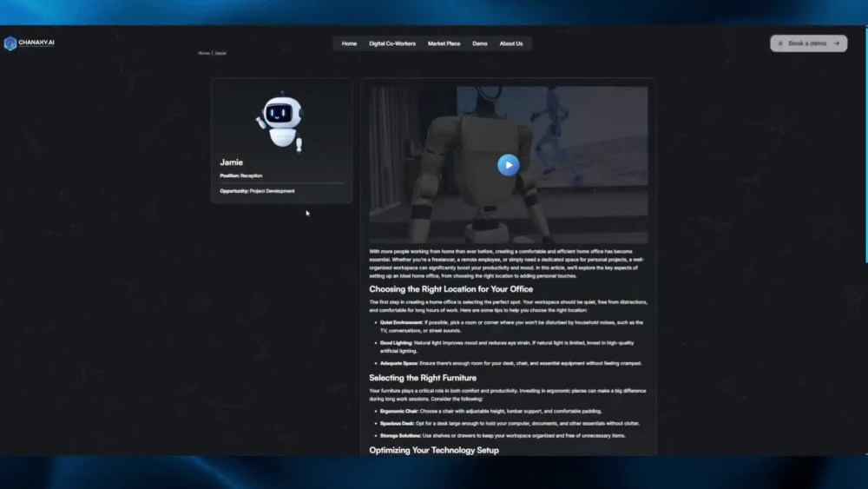
Task: Click Opportunity: Project Development text
Action: [257, 191]
